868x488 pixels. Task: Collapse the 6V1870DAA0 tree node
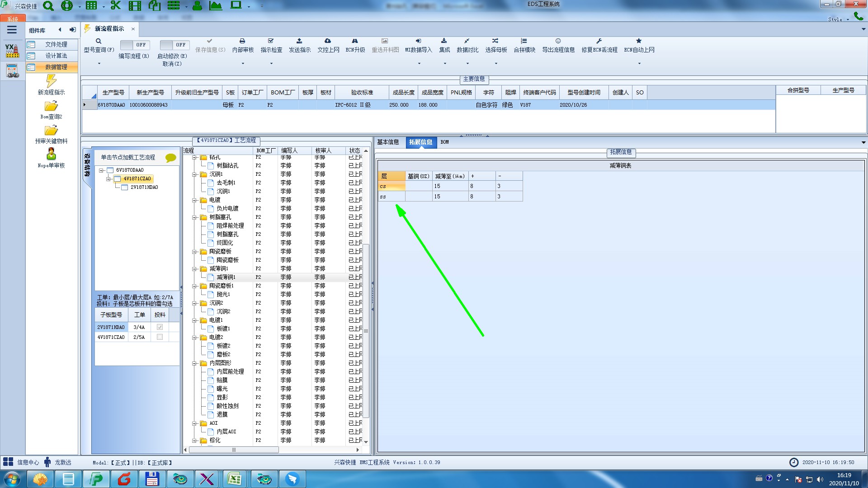click(x=101, y=170)
